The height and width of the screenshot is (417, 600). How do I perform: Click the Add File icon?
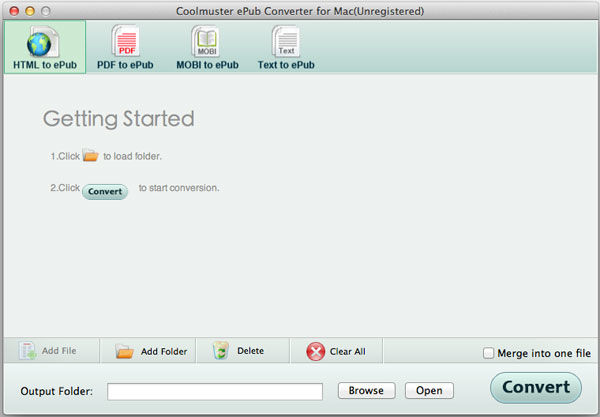coord(28,350)
